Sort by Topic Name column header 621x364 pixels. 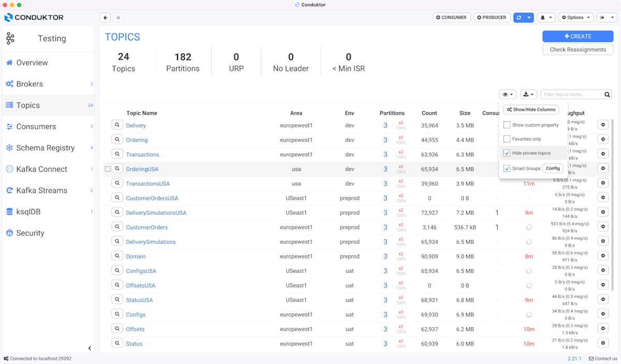pos(142,113)
